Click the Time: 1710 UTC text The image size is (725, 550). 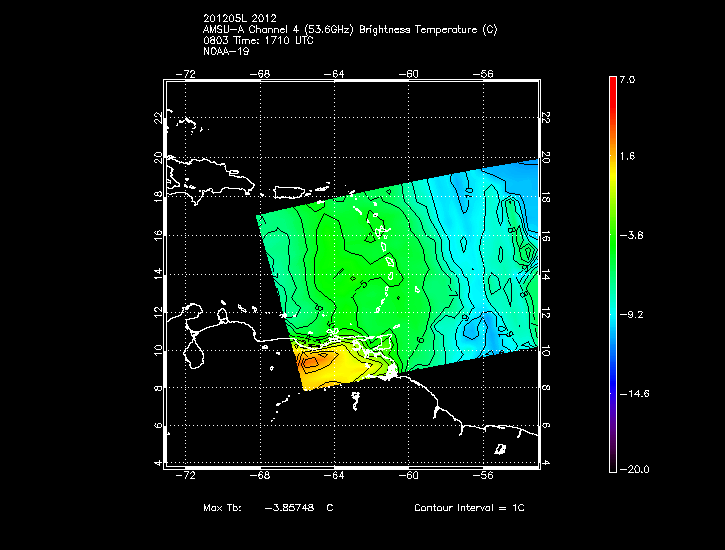click(268, 41)
